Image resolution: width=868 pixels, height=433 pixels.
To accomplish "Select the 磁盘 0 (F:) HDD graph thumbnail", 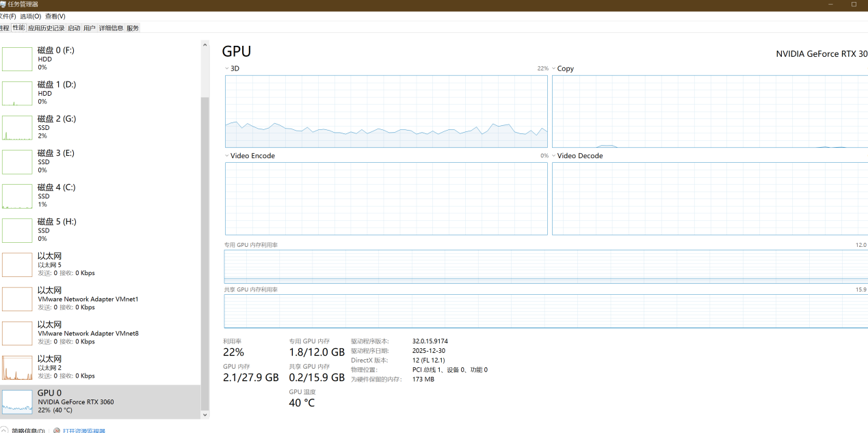I will (17, 59).
